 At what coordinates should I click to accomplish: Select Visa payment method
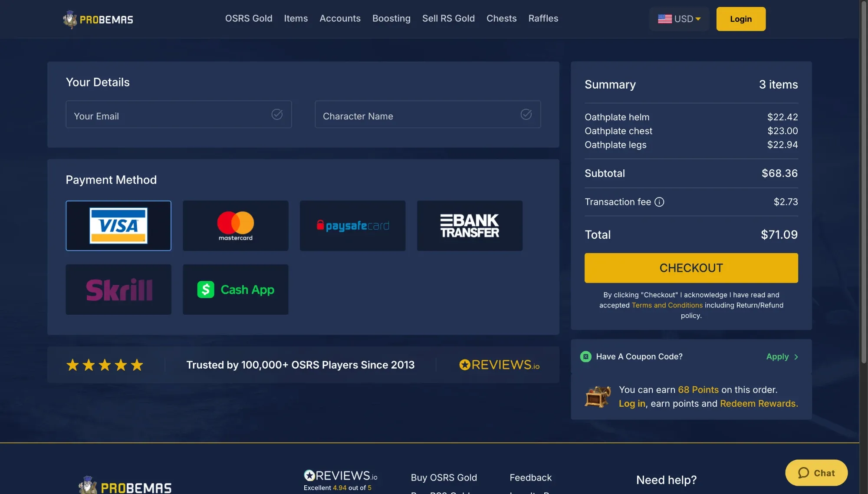(118, 226)
